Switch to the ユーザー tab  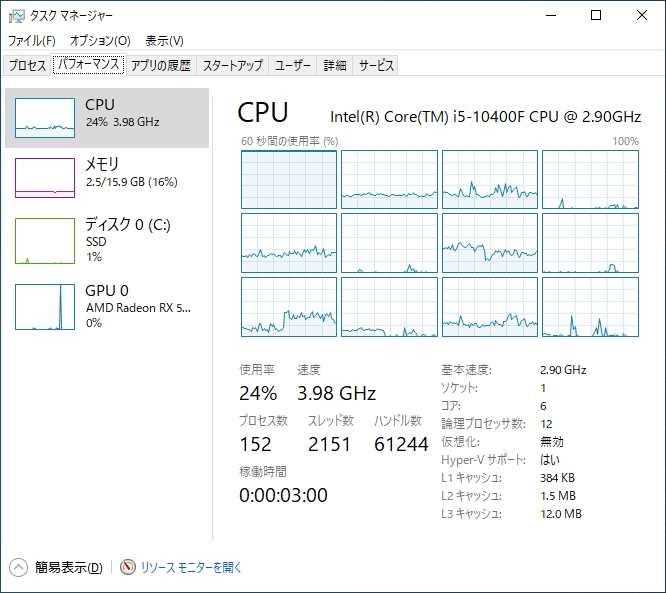[x=293, y=65]
